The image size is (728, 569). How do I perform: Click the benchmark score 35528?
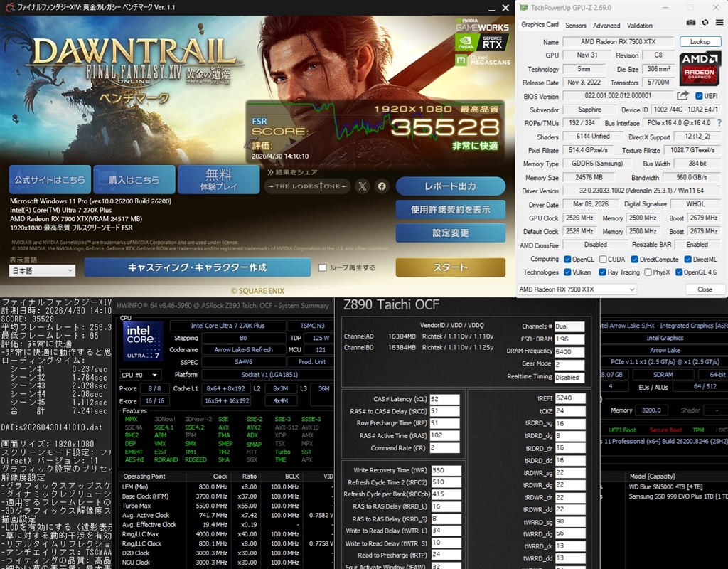coord(445,127)
